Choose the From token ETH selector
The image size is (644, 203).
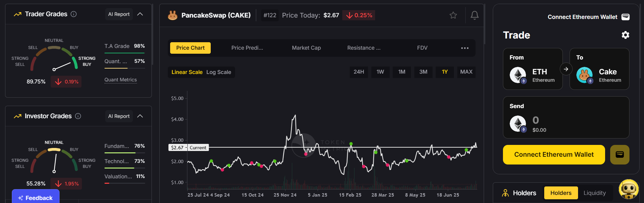[x=533, y=69]
